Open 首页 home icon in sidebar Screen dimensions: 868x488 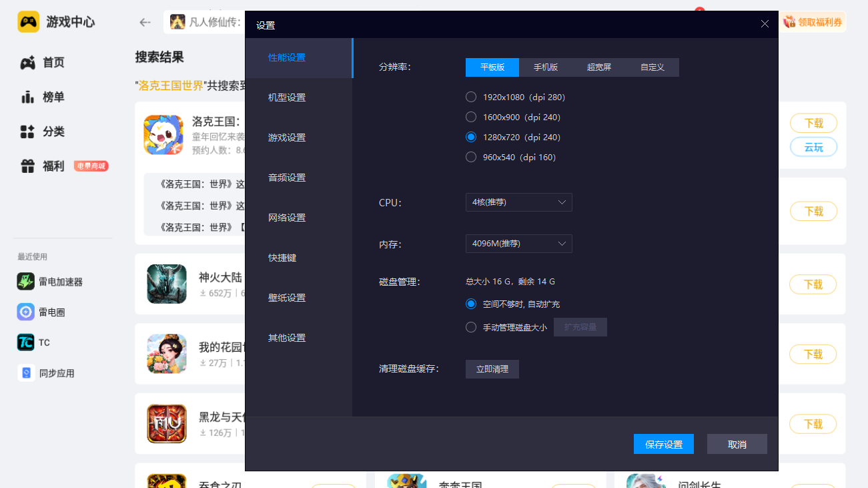coord(27,63)
